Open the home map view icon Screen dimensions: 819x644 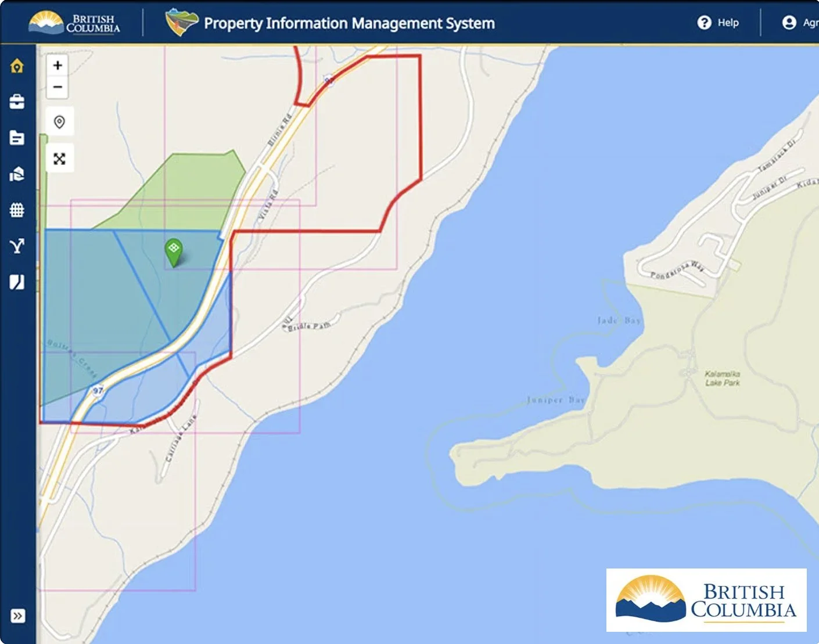[x=17, y=66]
